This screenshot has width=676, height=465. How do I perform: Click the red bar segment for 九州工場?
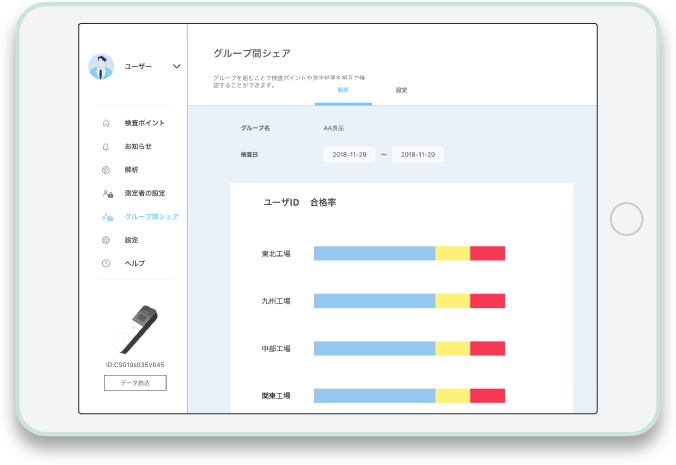pos(487,301)
